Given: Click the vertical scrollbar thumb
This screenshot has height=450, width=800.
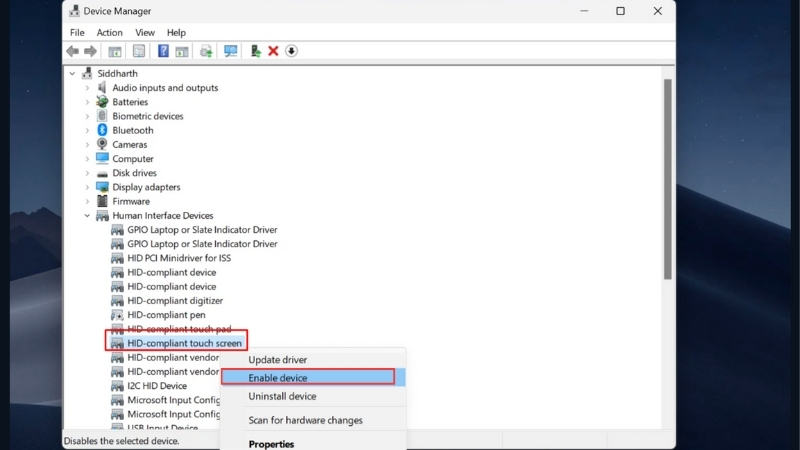Looking at the screenshot, I should tap(667, 180).
